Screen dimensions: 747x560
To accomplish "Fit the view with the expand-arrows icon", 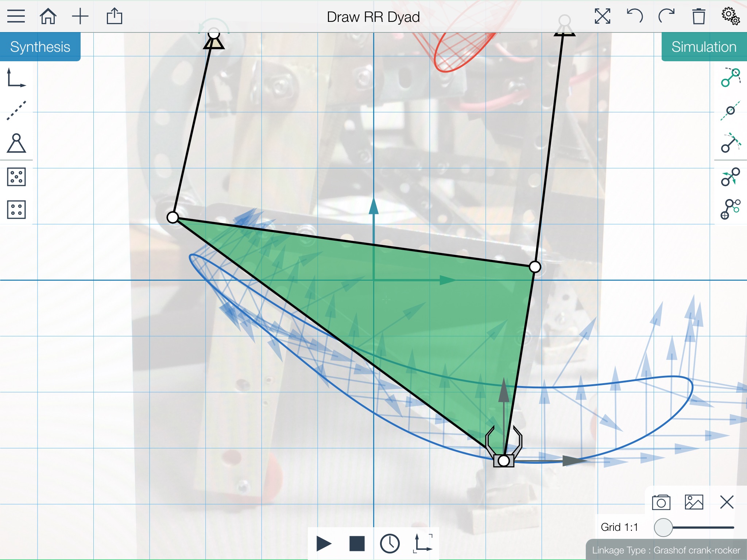I will pos(602,16).
